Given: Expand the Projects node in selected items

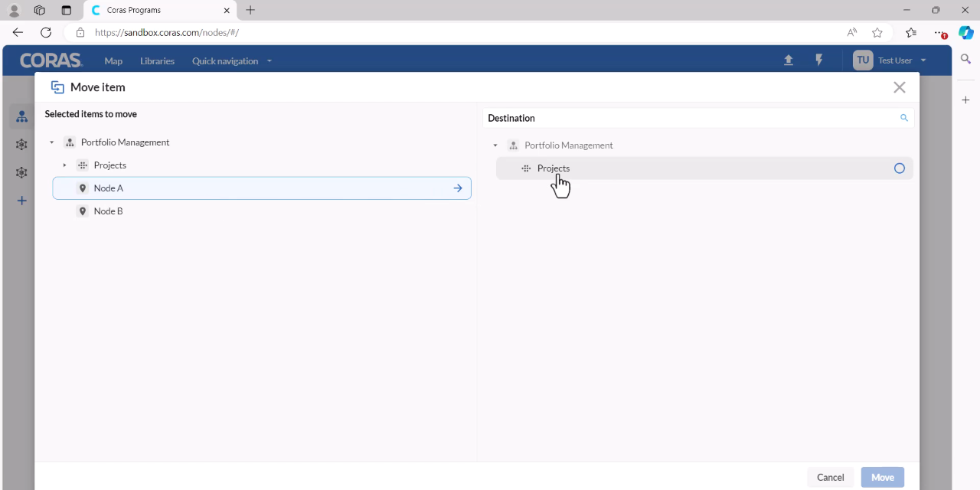Looking at the screenshot, I should coord(65,165).
